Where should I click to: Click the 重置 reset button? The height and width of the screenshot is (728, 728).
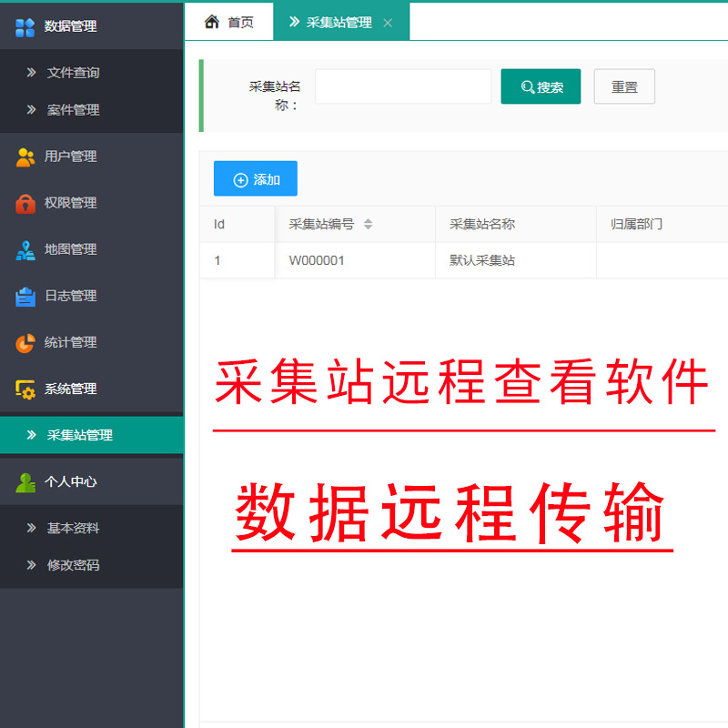point(624,86)
